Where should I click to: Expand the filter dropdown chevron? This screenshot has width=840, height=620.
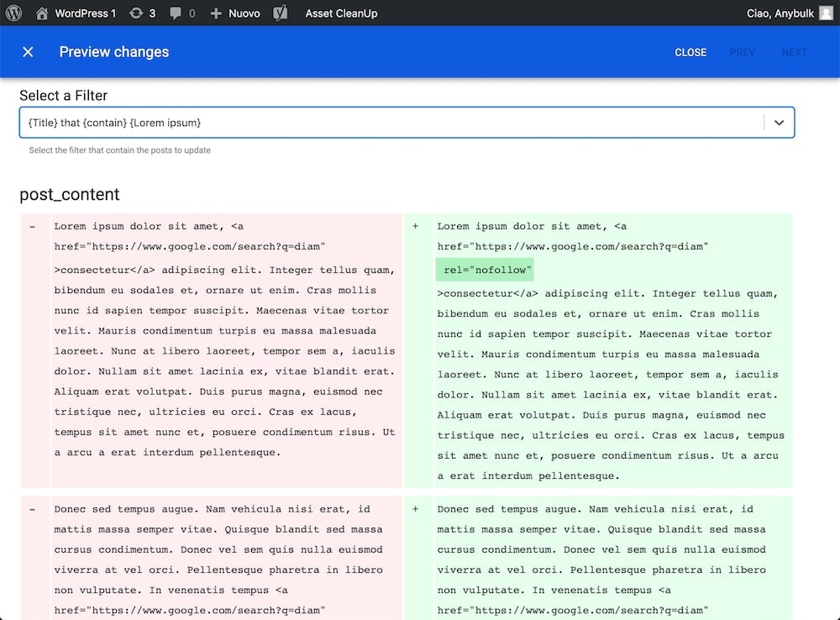[779, 123]
